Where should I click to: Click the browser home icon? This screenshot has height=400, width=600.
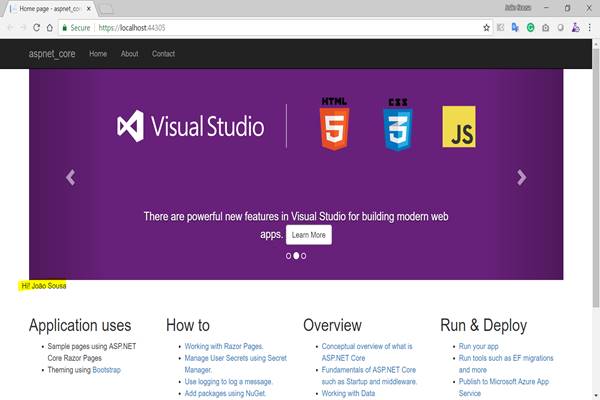tap(49, 27)
